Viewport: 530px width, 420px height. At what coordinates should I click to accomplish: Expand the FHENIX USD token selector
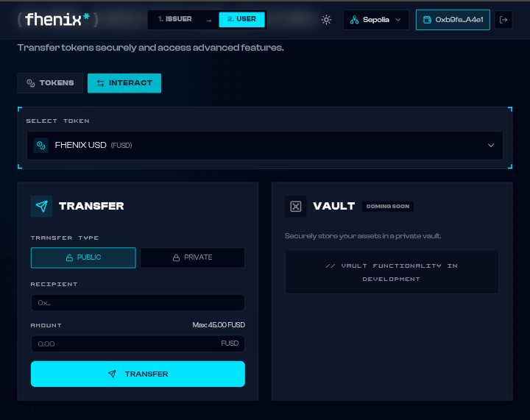point(265,146)
